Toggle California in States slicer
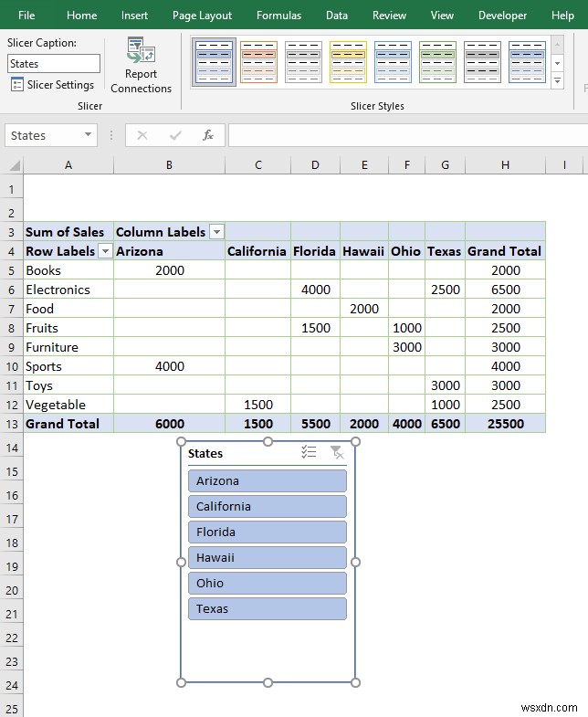 pos(268,507)
